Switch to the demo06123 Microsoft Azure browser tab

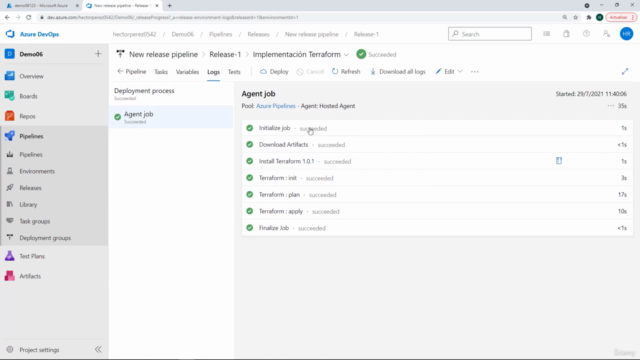tap(41, 6)
